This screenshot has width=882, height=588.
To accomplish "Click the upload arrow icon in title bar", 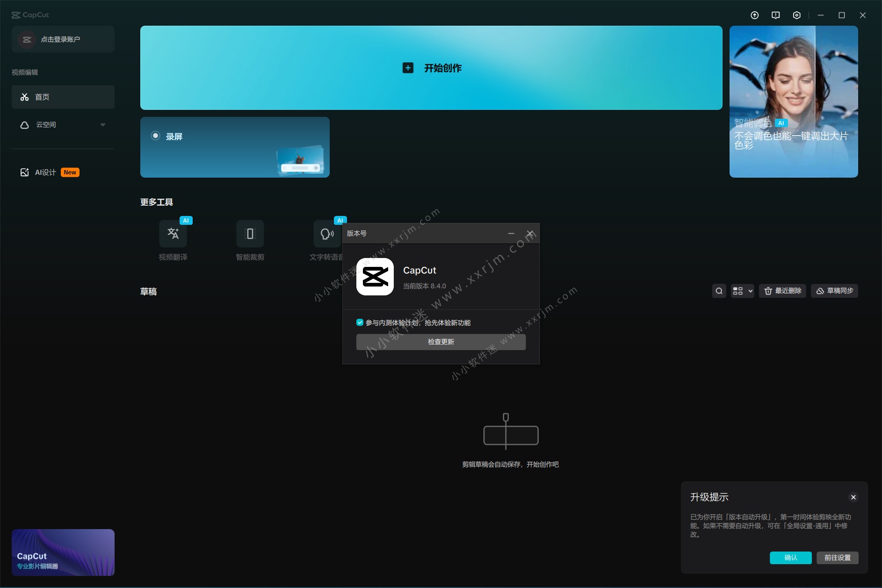I will pyautogui.click(x=754, y=15).
